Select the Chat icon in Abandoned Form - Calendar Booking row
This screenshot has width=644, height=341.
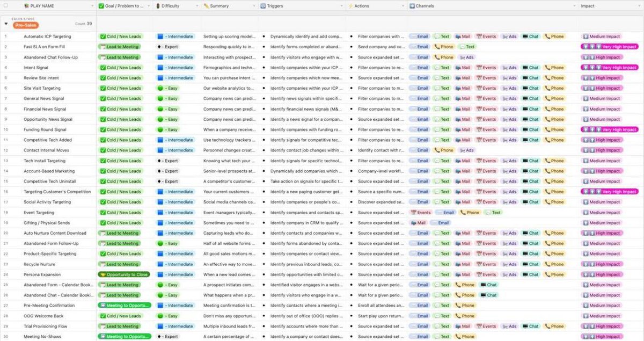[488, 285]
